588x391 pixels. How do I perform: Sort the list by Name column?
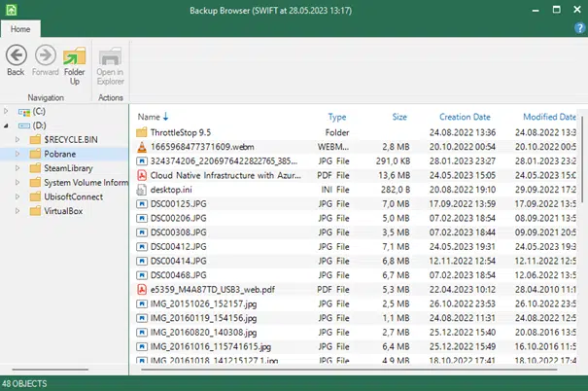(153, 117)
